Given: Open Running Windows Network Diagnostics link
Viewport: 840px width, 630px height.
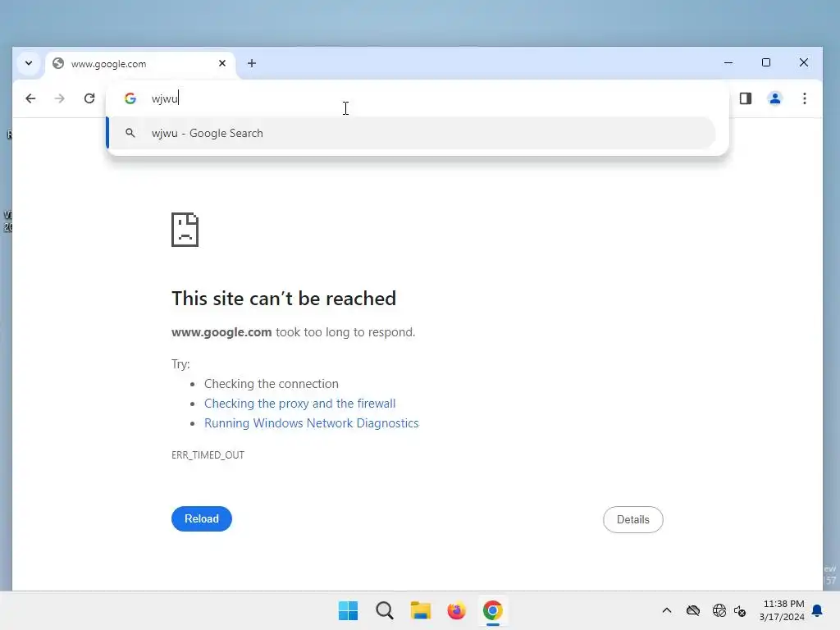Looking at the screenshot, I should point(311,423).
